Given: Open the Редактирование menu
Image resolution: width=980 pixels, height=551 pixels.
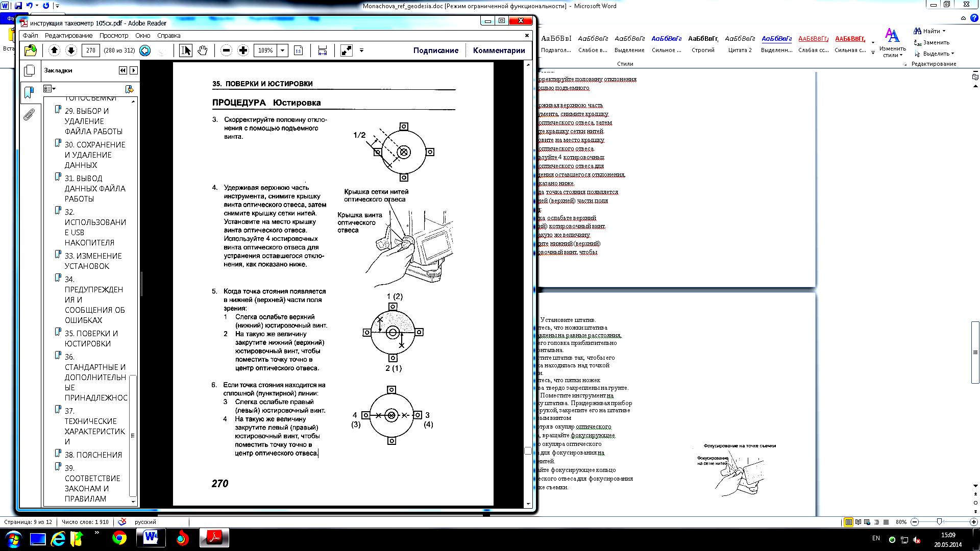Looking at the screenshot, I should click(x=68, y=36).
